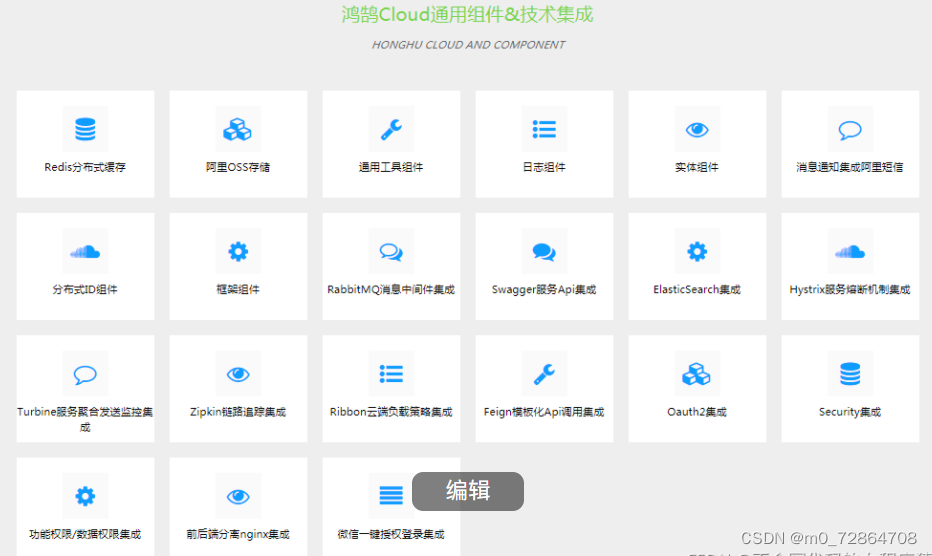Click the Feign模板化Api调用集成 label
932x556 pixels.
(x=544, y=412)
